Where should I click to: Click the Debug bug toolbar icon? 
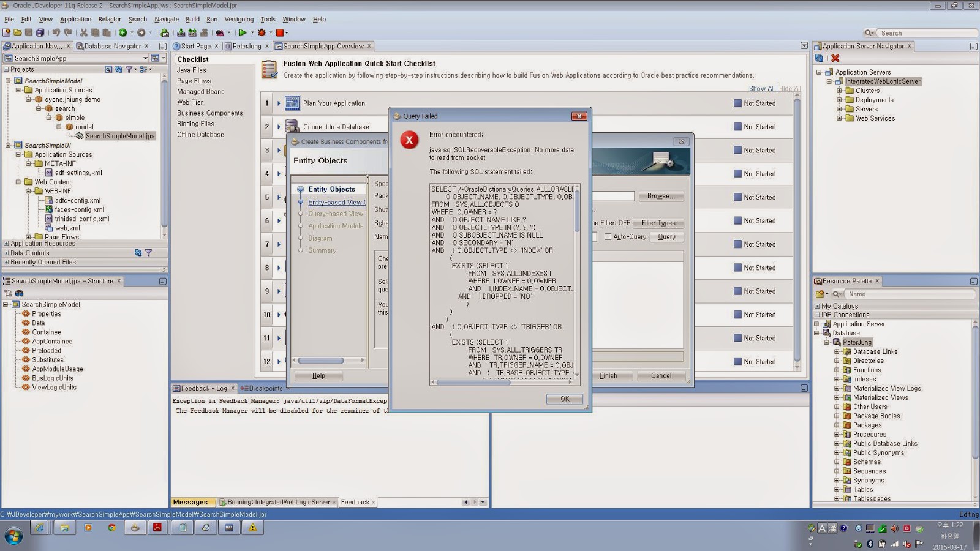tap(262, 32)
